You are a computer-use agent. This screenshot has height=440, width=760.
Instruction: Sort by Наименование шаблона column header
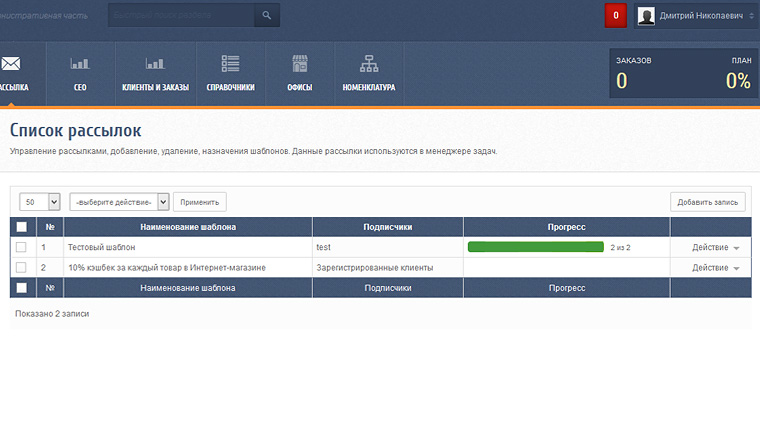point(188,227)
